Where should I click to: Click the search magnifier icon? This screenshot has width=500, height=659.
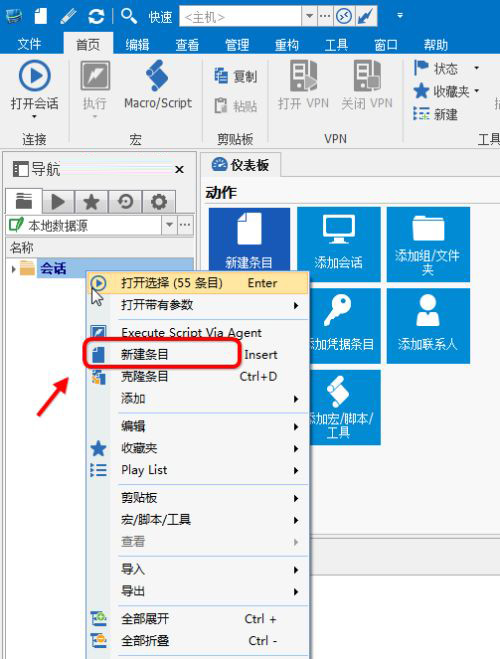pyautogui.click(x=129, y=16)
